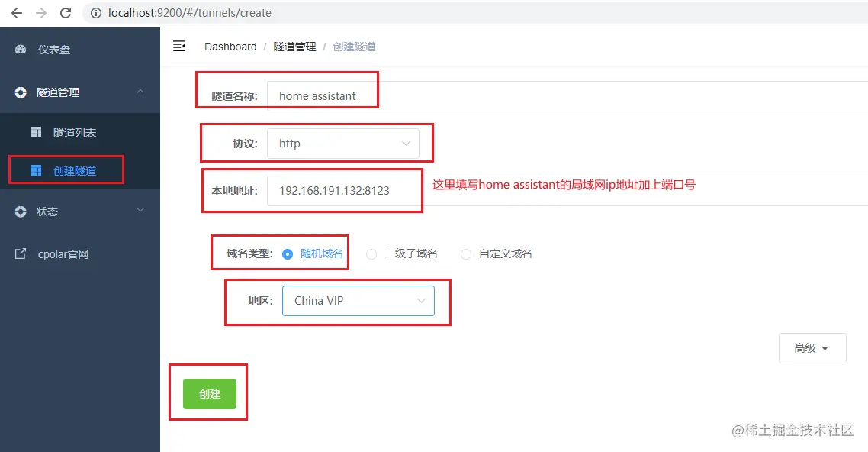Click Dashboard in the breadcrumb

(x=230, y=47)
